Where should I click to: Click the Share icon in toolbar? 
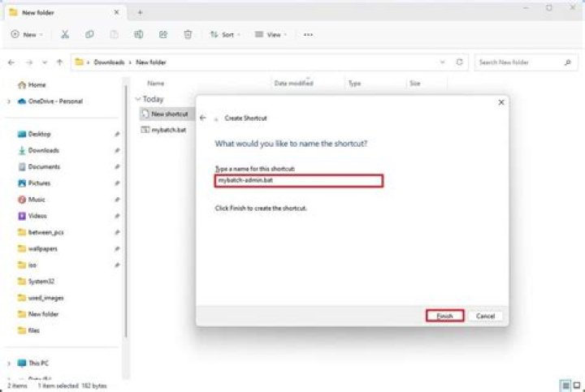[x=163, y=35]
